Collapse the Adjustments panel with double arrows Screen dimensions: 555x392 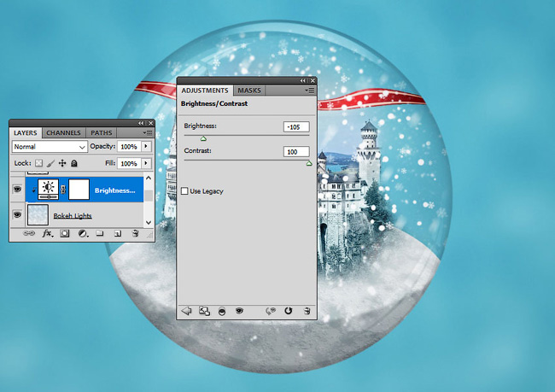tap(302, 81)
